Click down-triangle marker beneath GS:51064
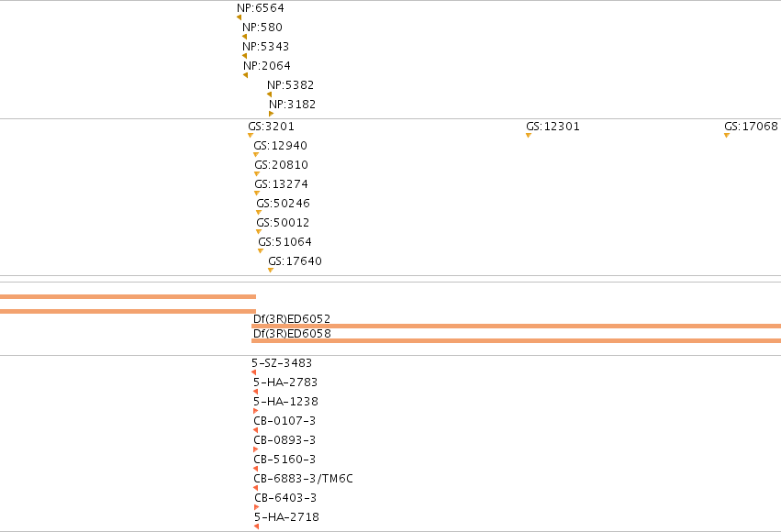 [x=261, y=251]
